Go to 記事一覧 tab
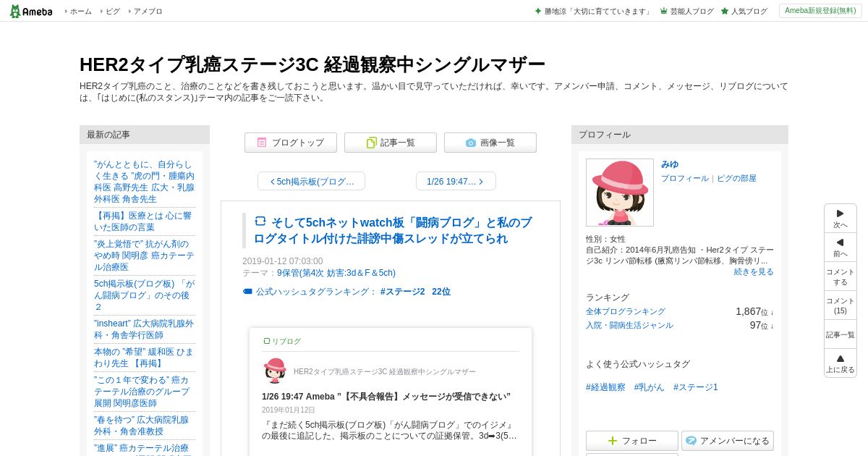Screen dimensions: 868x456 pyautogui.click(x=391, y=143)
